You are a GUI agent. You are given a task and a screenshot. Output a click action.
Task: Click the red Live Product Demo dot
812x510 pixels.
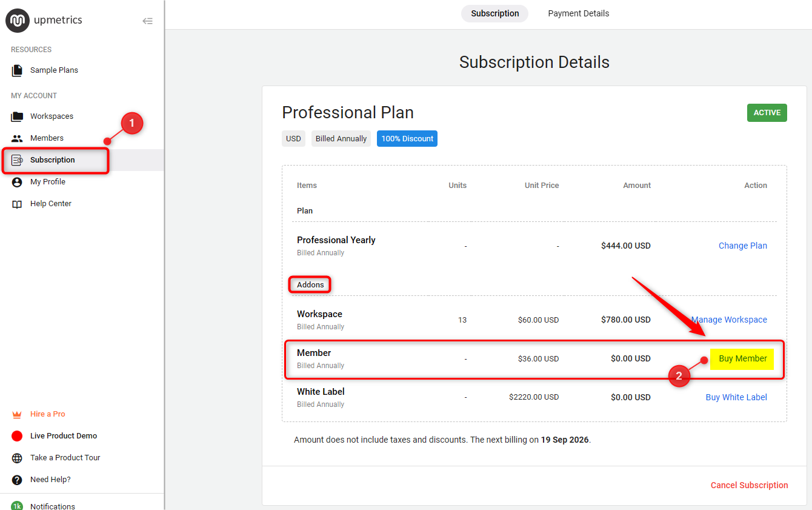[17, 436]
